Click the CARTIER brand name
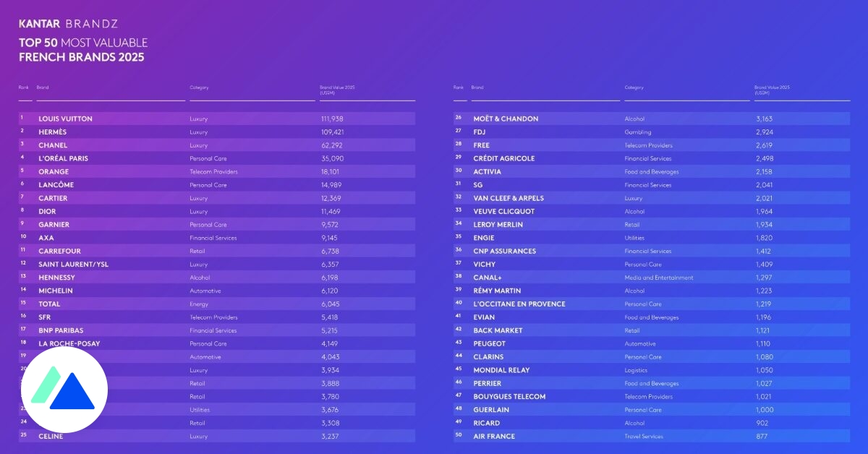The width and height of the screenshot is (868, 454). pyautogui.click(x=54, y=198)
